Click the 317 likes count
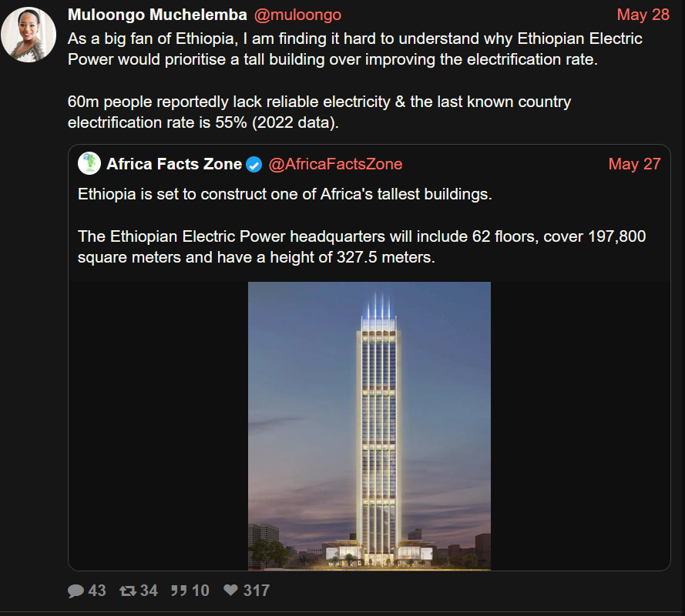 point(257,591)
